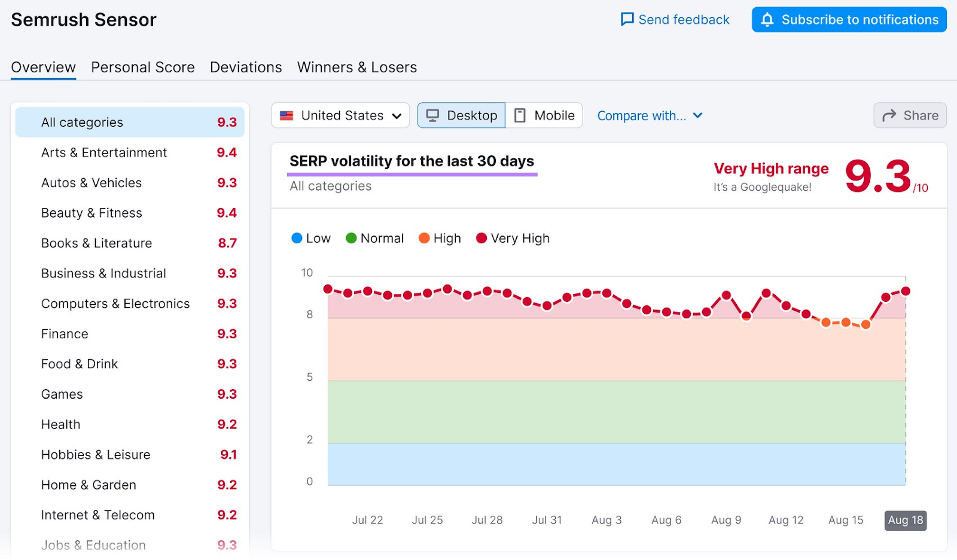The image size is (957, 560).
Task: Click the United States flag icon
Action: [287, 115]
